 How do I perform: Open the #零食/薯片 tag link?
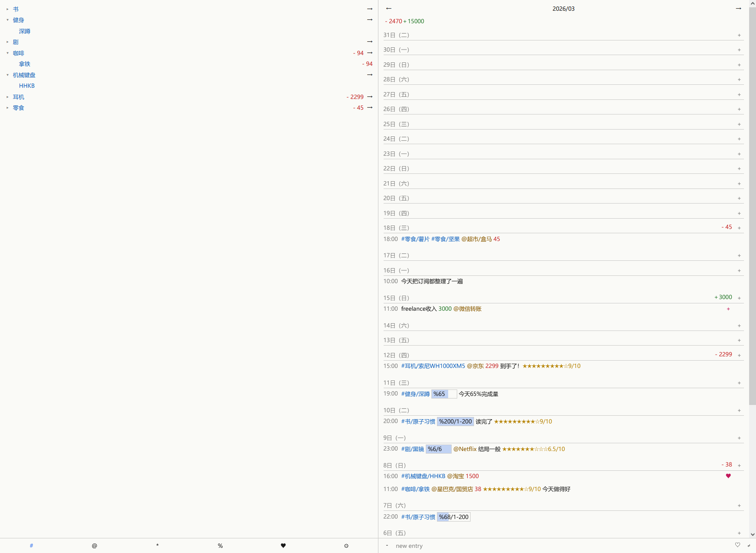(x=415, y=239)
